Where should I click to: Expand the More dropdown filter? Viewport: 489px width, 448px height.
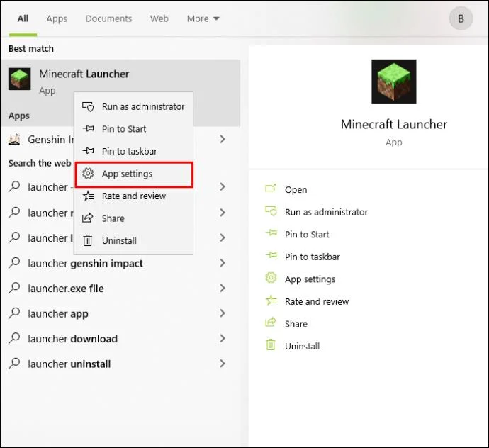click(203, 18)
